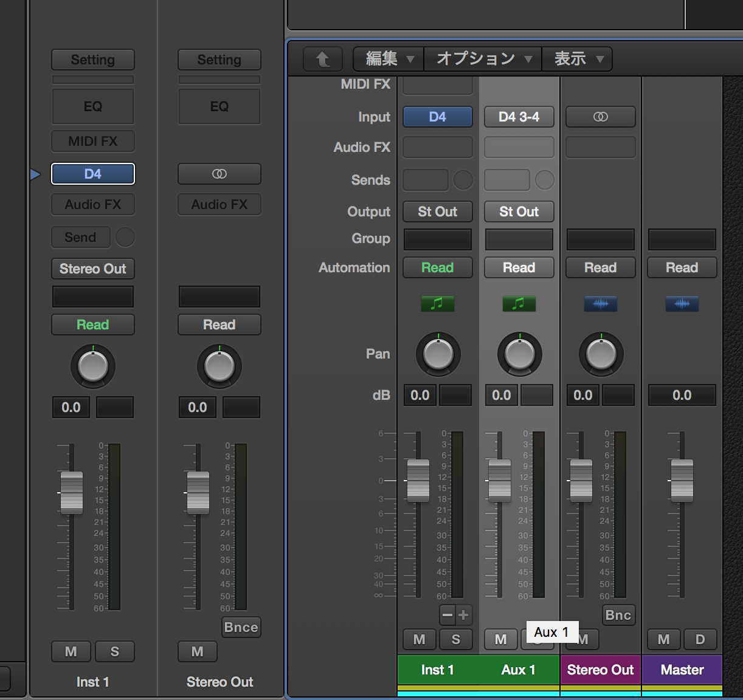Click the Pan knob on Aux 1

519,354
